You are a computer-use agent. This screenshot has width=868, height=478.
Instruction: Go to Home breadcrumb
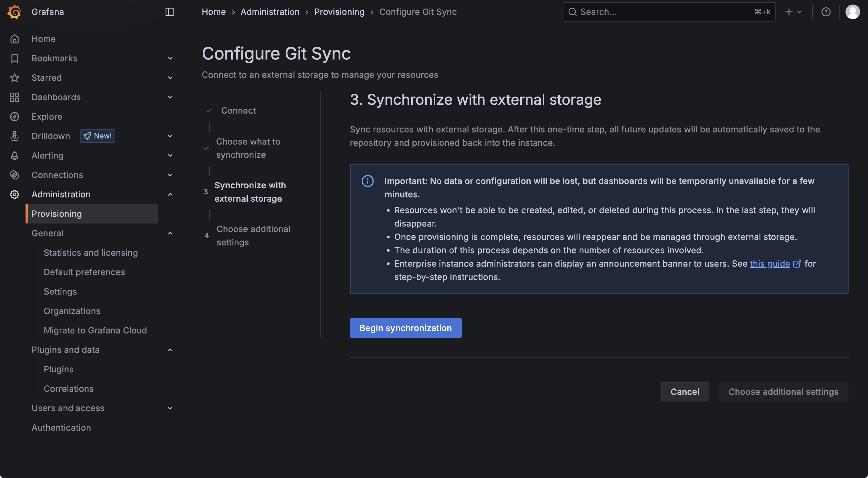[214, 12]
